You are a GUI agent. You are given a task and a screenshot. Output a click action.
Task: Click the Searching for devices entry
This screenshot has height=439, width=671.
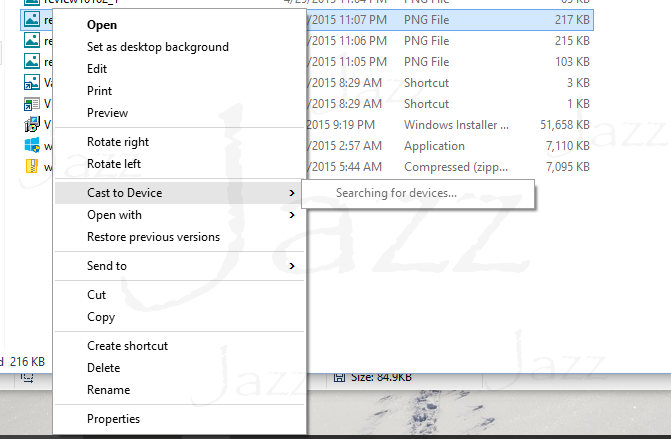pyautogui.click(x=396, y=193)
